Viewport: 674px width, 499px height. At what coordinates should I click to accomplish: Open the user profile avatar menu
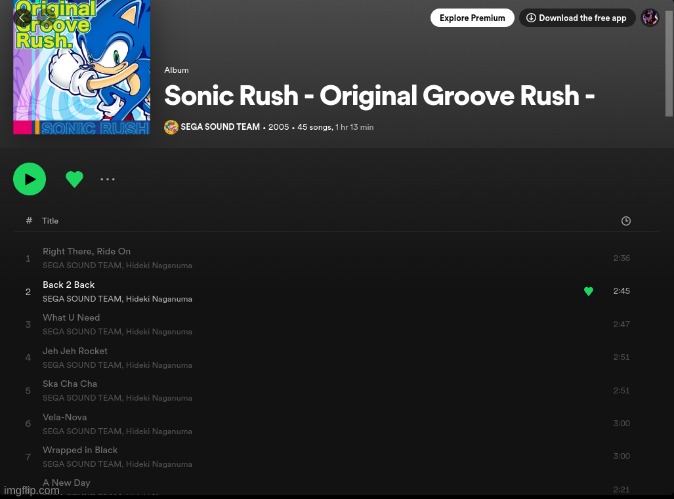(650, 18)
